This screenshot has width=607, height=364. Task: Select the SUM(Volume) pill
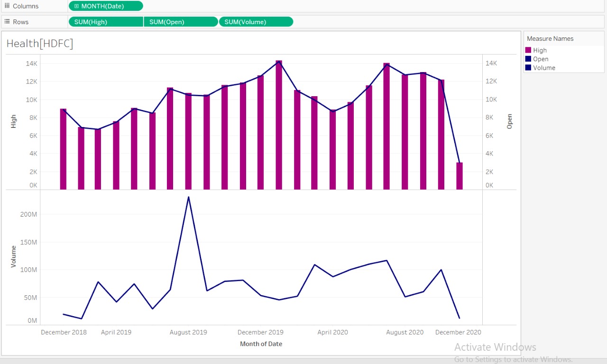[x=256, y=22]
